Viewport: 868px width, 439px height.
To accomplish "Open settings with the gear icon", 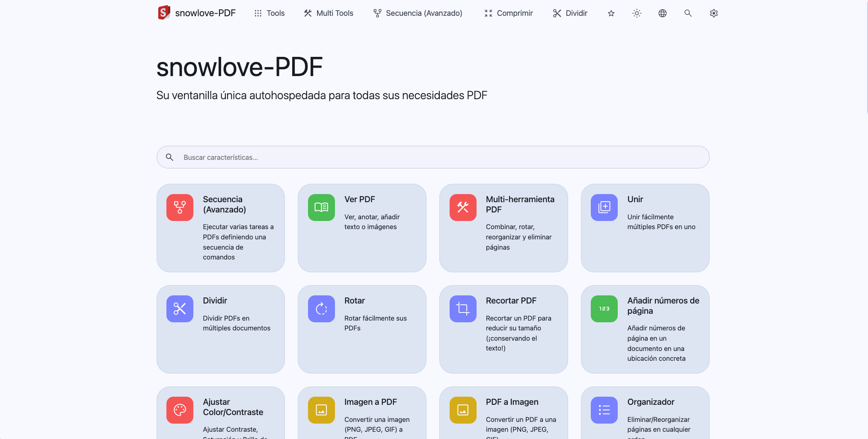I will coord(714,13).
